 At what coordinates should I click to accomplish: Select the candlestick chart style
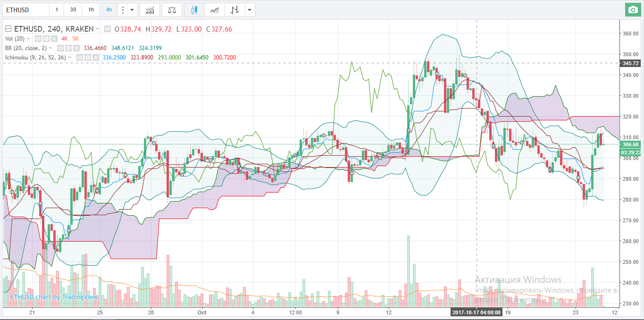pyautogui.click(x=194, y=9)
